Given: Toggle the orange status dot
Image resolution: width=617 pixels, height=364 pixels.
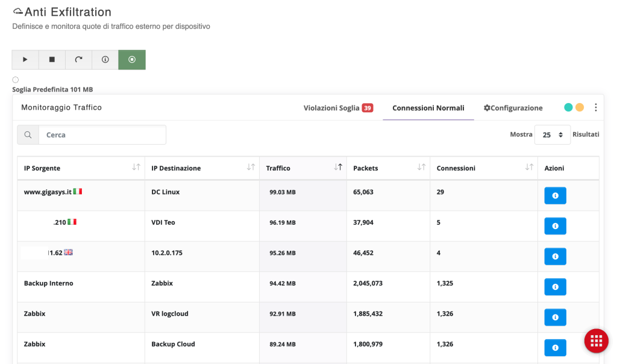Looking at the screenshot, I should pos(580,108).
